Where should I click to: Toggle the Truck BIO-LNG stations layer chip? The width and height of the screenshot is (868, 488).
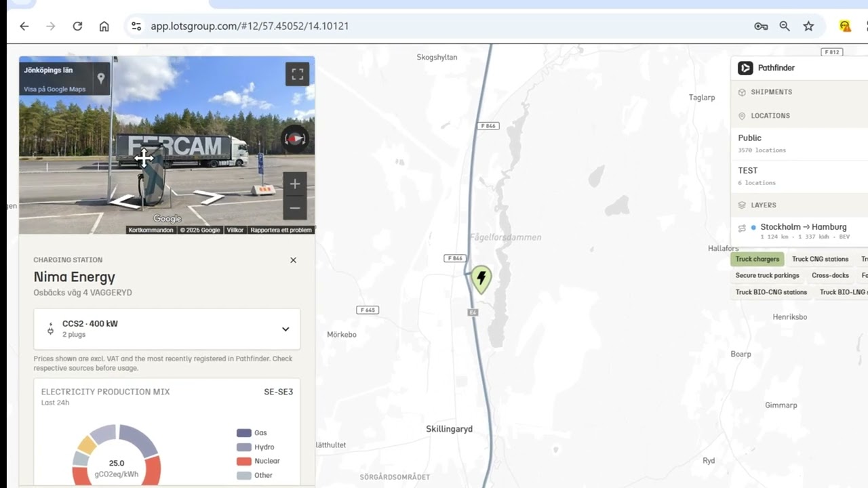pyautogui.click(x=842, y=293)
